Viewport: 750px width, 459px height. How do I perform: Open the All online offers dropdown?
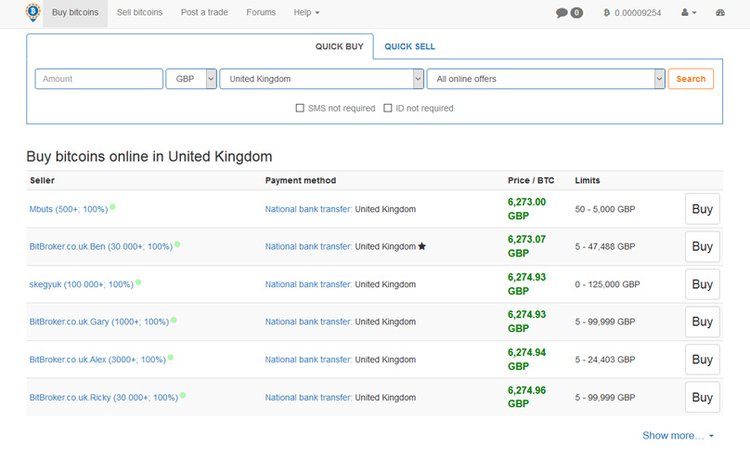point(545,79)
